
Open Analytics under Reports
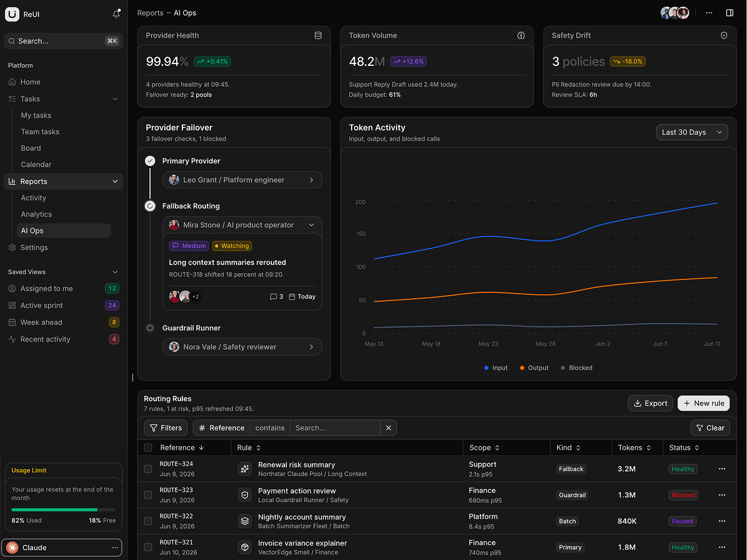point(36,214)
